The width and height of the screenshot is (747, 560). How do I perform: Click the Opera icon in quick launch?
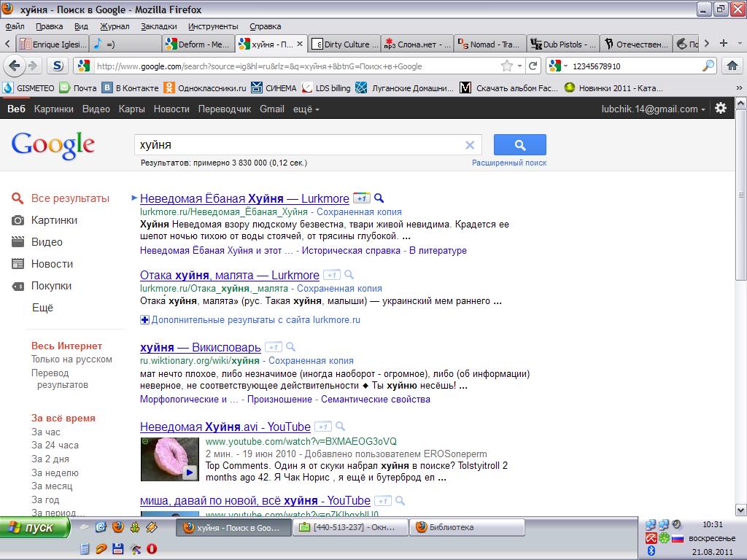(x=152, y=548)
